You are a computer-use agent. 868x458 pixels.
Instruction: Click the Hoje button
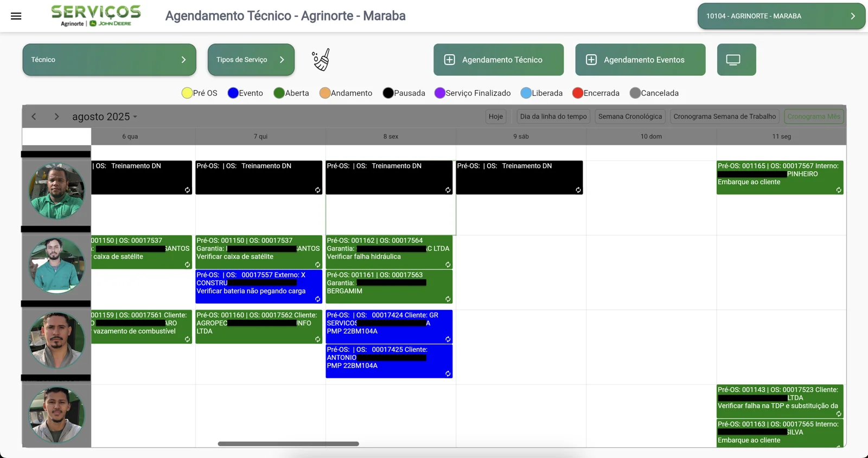[496, 117]
